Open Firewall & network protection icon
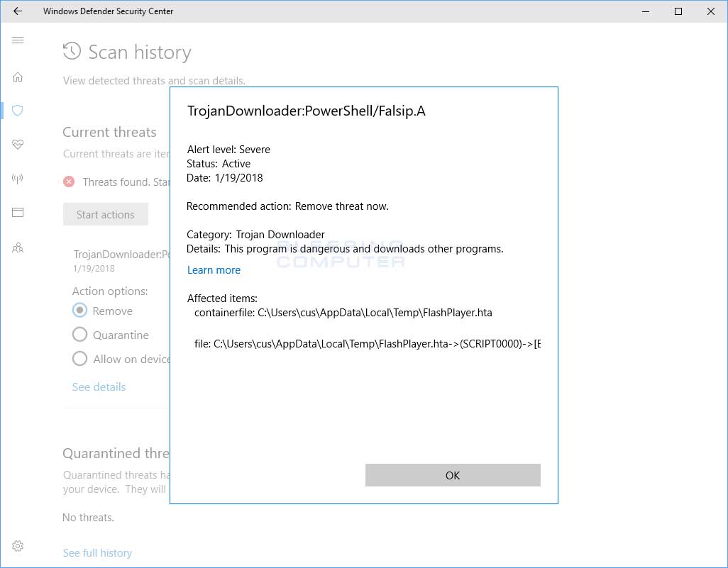The width and height of the screenshot is (728, 568). pyautogui.click(x=18, y=179)
